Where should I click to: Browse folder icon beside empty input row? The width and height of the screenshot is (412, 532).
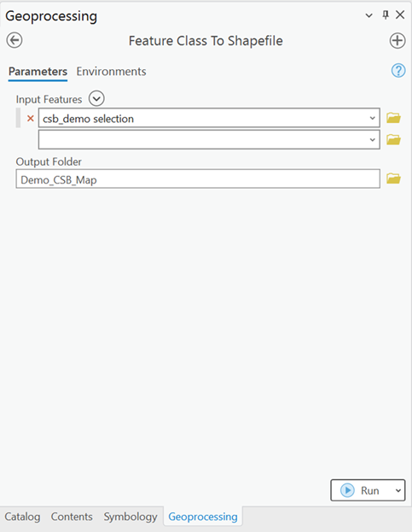click(x=394, y=139)
